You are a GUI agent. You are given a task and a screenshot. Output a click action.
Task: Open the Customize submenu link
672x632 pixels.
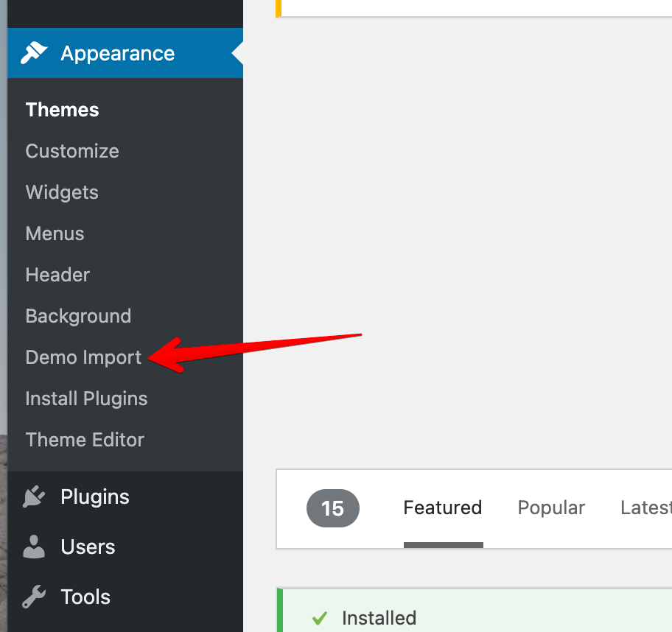click(x=72, y=151)
